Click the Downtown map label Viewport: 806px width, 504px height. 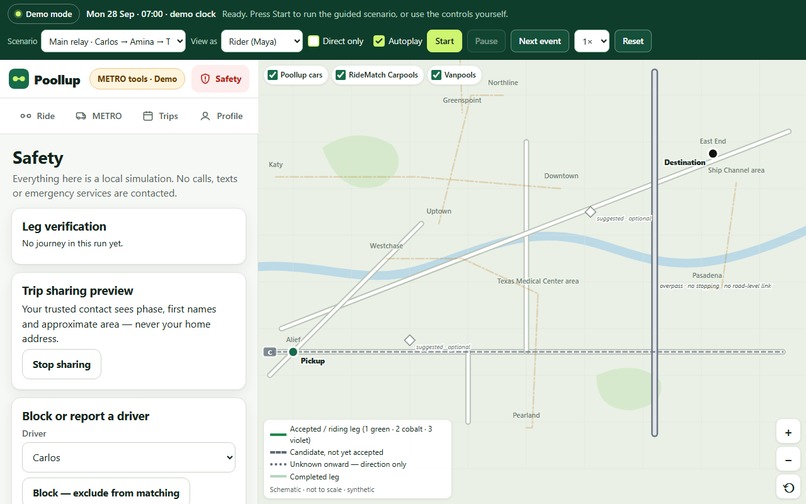(x=561, y=176)
